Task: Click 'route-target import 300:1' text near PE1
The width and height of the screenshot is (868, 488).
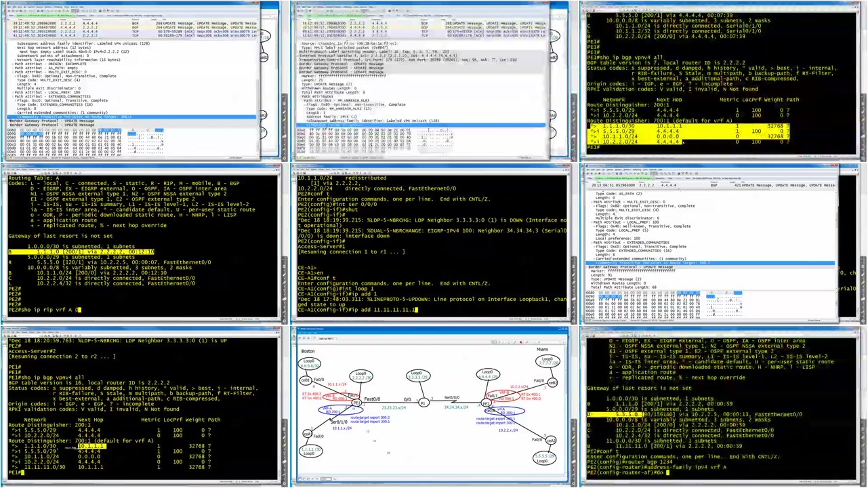Action: (x=370, y=422)
